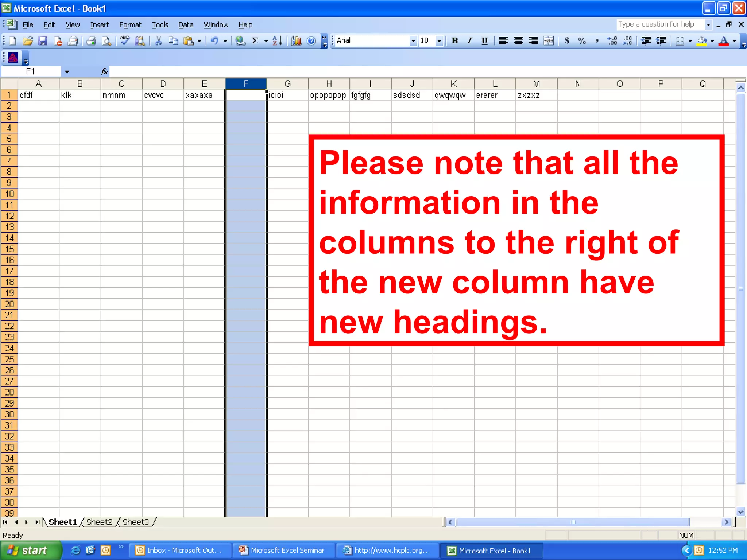Click the Type a question for help box
The height and width of the screenshot is (560, 747).
pos(660,24)
